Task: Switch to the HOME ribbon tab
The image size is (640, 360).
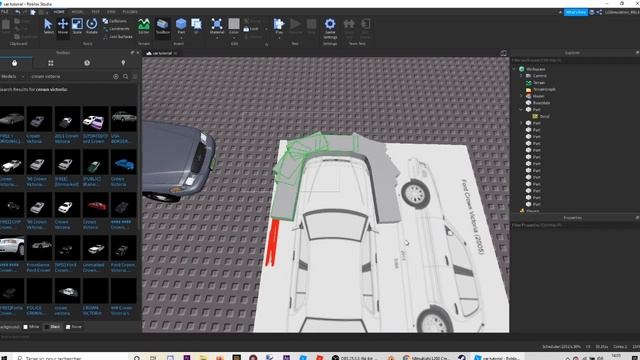Action: [x=59, y=12]
